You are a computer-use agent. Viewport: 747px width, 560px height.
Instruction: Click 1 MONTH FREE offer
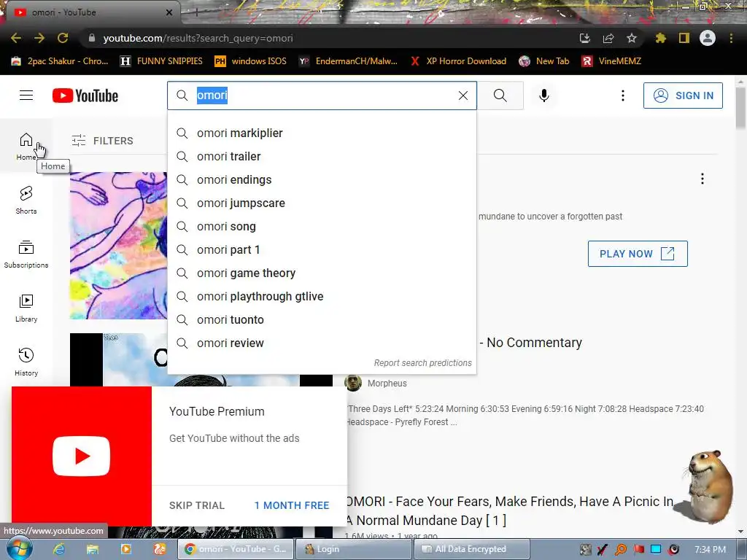coord(292,505)
